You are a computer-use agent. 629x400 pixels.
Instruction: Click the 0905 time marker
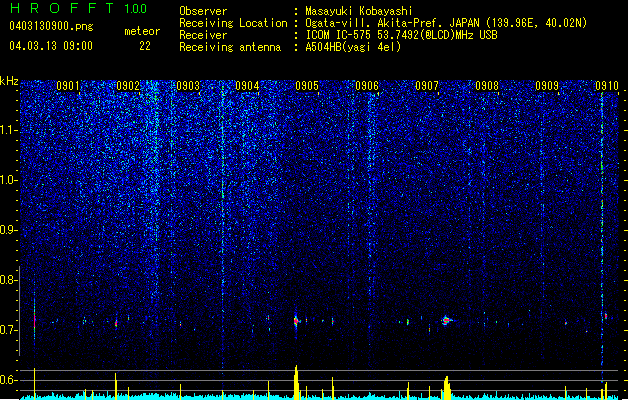point(307,86)
